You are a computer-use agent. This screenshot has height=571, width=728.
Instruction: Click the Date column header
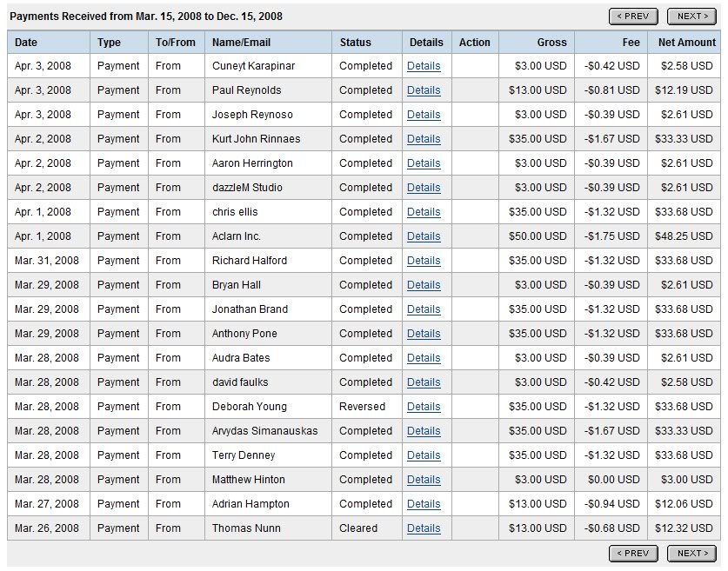pyautogui.click(x=26, y=43)
